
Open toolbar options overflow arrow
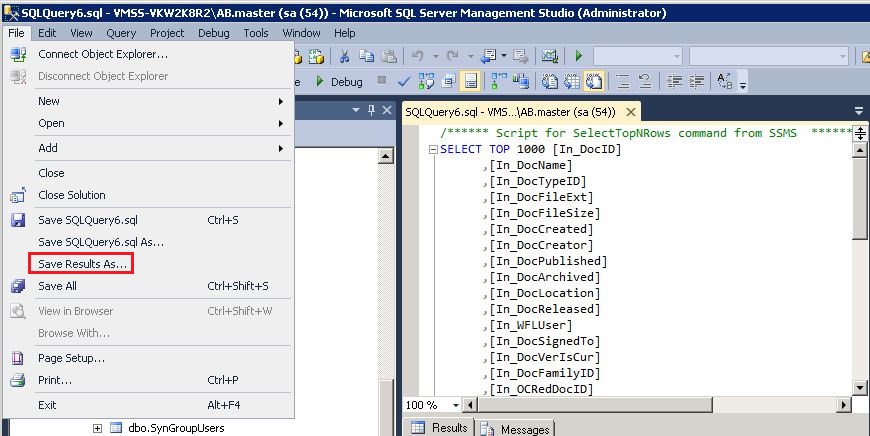pos(743,85)
